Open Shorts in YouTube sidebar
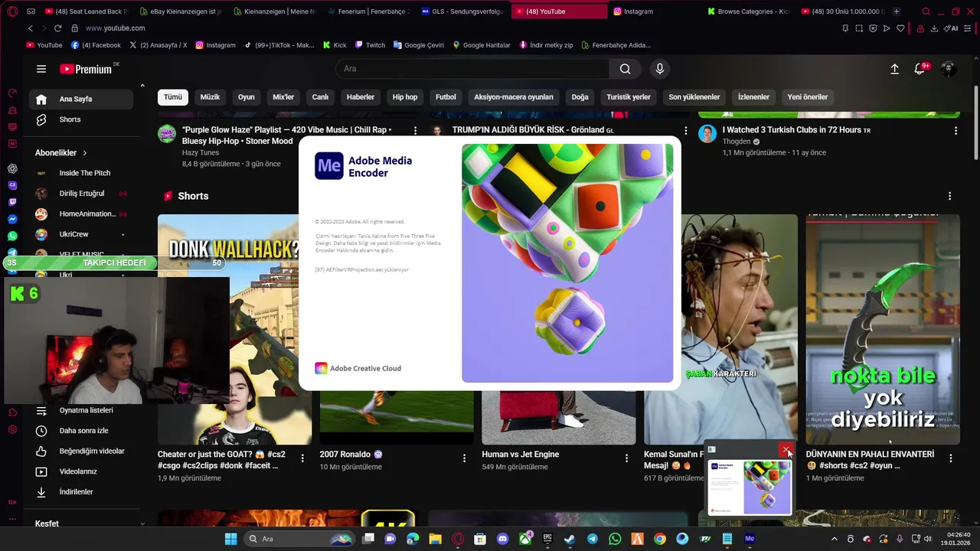The width and height of the screenshot is (980, 551). click(x=81, y=119)
